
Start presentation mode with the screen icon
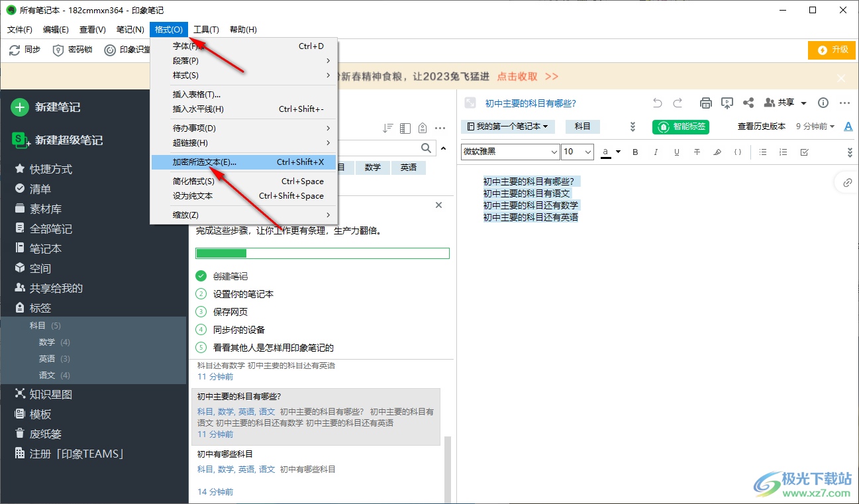(727, 103)
